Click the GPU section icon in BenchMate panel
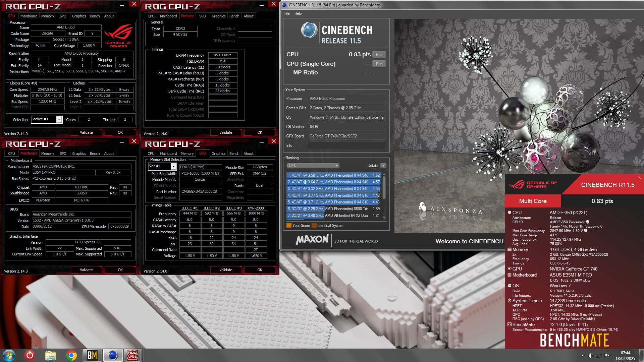This screenshot has height=362, width=644. click(x=509, y=269)
